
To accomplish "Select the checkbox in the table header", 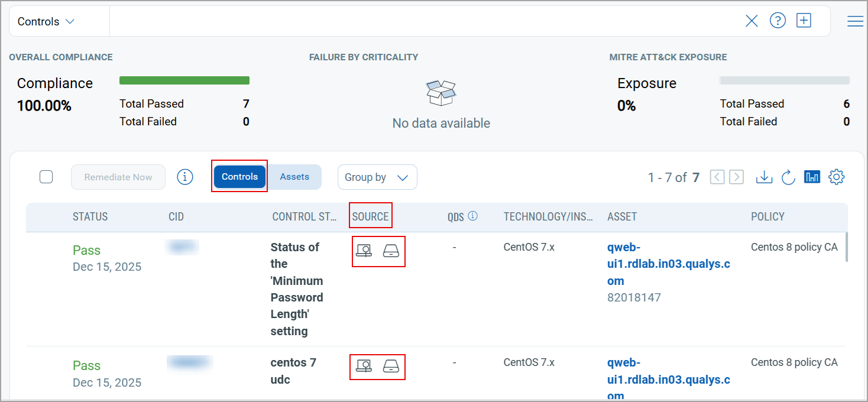I will tap(46, 177).
